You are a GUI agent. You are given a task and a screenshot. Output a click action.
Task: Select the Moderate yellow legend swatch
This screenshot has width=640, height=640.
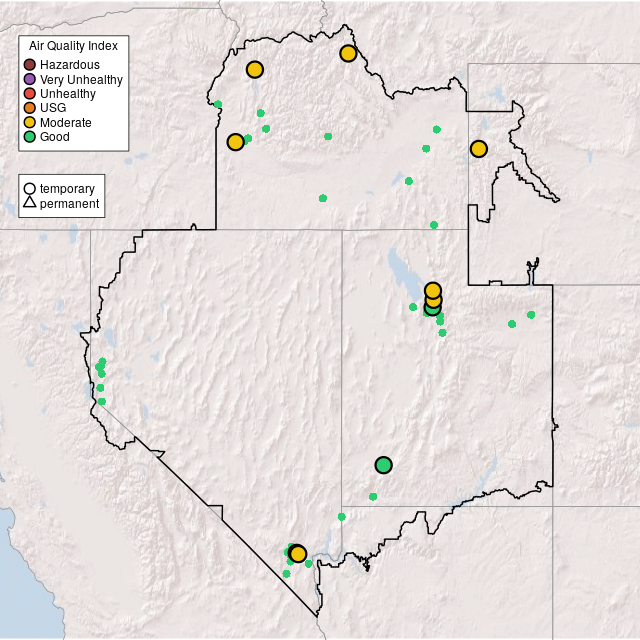30,122
